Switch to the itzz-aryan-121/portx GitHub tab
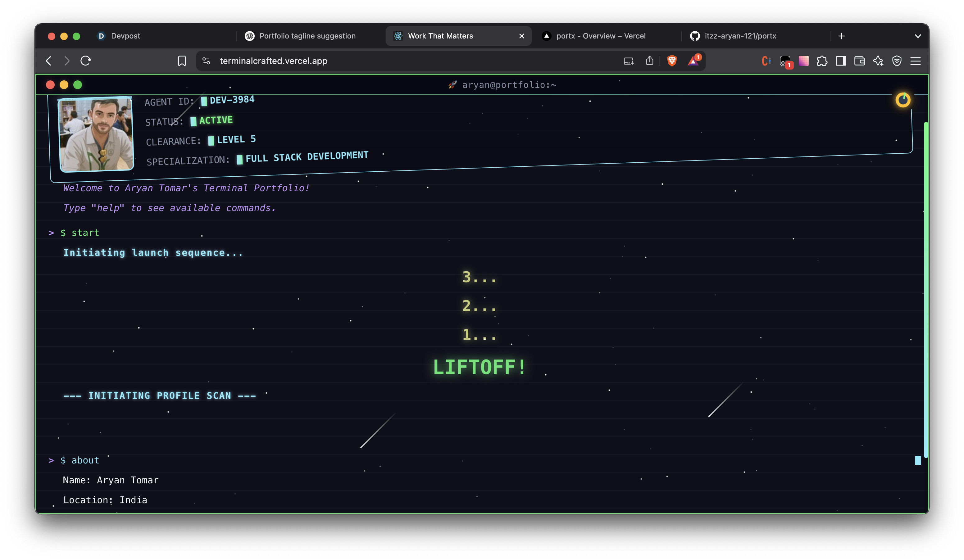Screen dimensions: 964x560 coord(740,36)
